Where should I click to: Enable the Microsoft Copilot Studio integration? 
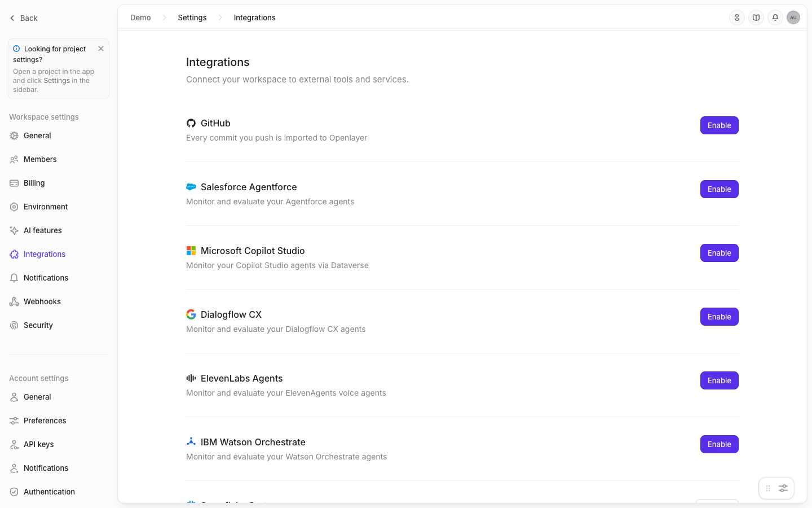(x=720, y=253)
